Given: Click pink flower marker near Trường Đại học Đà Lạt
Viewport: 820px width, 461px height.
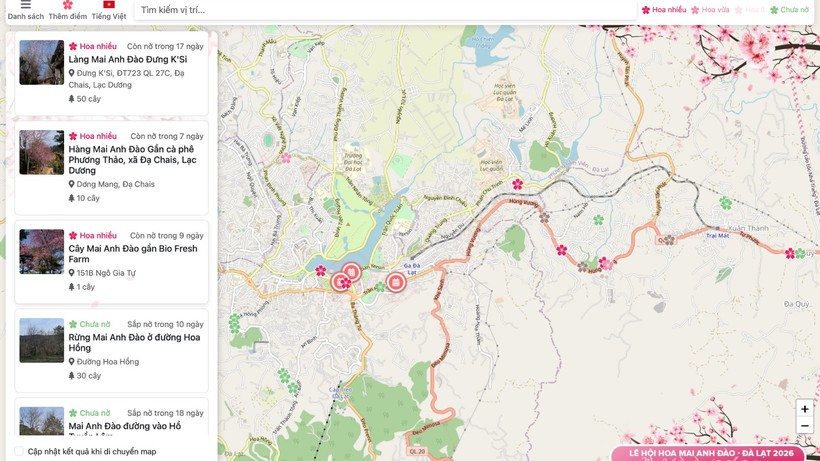Looking at the screenshot, I should tap(286, 157).
